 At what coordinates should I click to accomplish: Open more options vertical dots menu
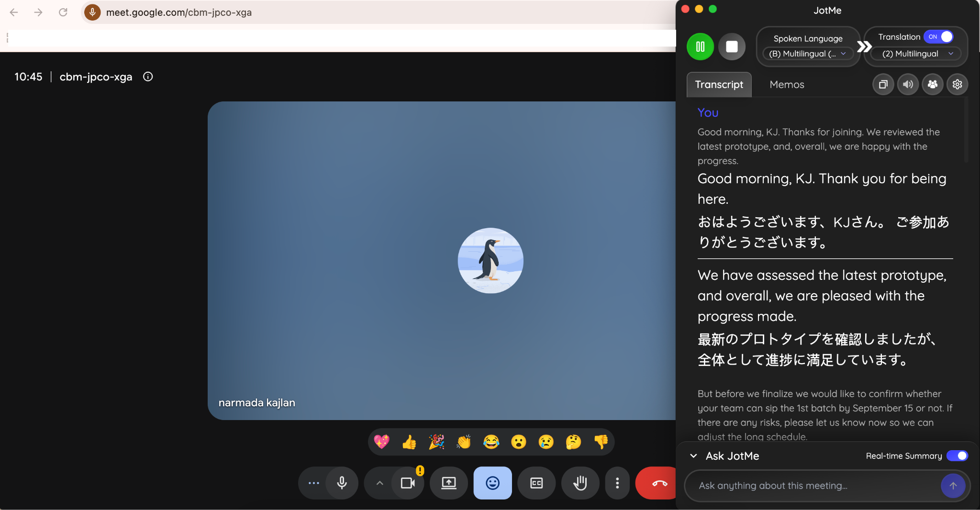pos(617,483)
